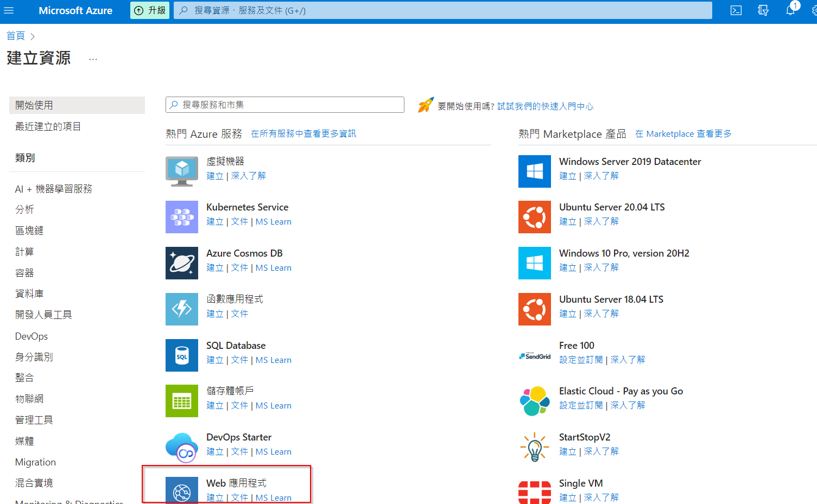
Task: Click 深入了解 under 虛擬機器
Action: 249,176
